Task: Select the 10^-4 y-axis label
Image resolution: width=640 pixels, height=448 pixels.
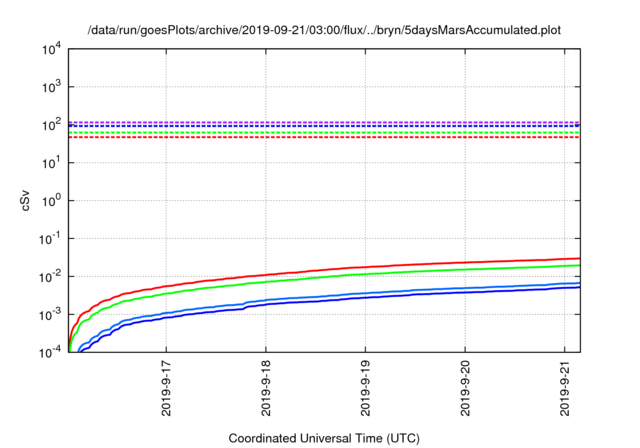Action: tap(50, 352)
